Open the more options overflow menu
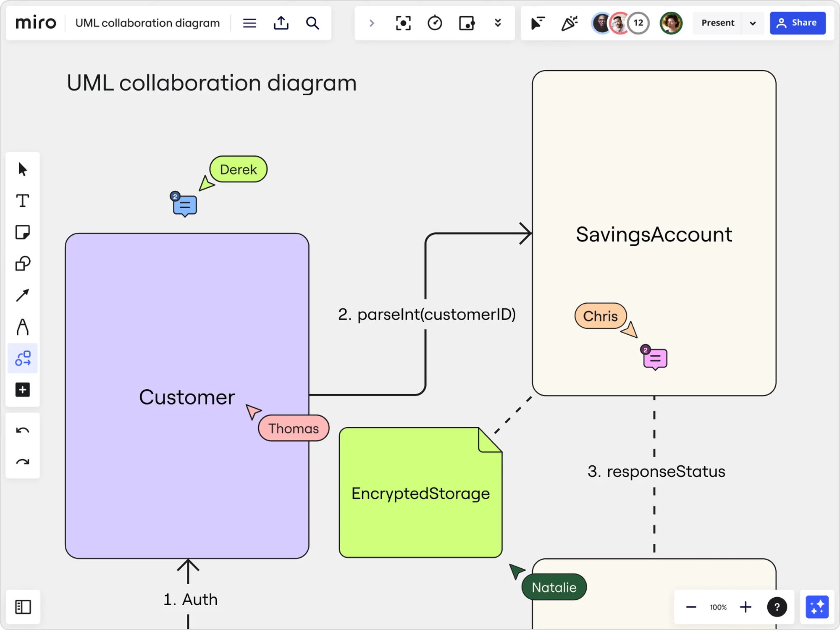Image resolution: width=840 pixels, height=630 pixels. coord(499,23)
